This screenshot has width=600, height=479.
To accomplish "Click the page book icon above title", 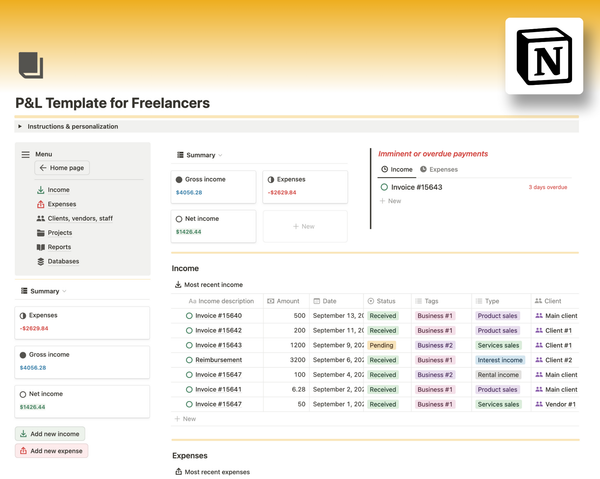I will pyautogui.click(x=31, y=65).
